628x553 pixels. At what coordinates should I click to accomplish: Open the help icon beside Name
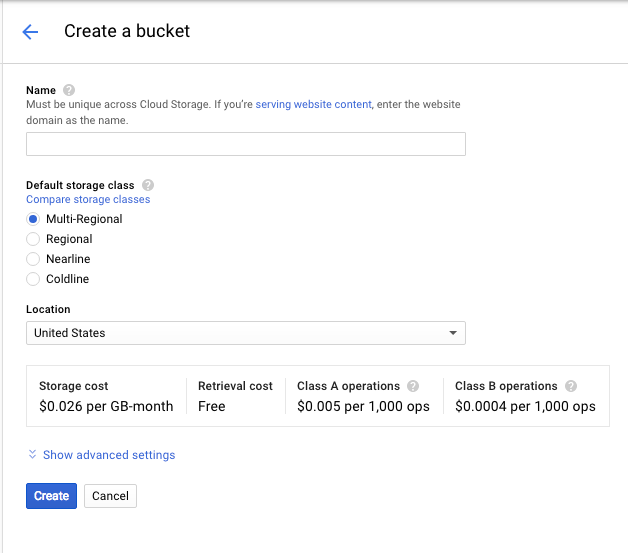(x=69, y=90)
